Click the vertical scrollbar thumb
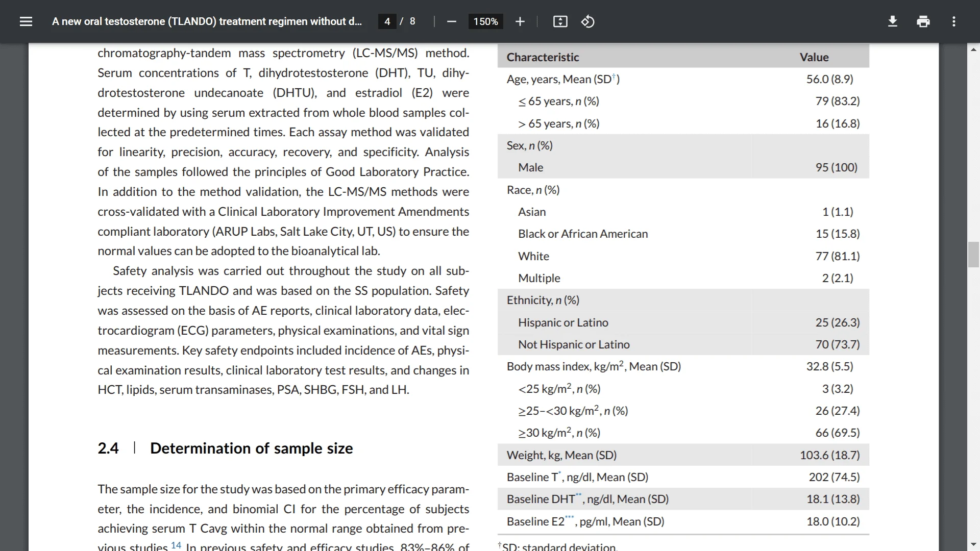 (x=973, y=255)
